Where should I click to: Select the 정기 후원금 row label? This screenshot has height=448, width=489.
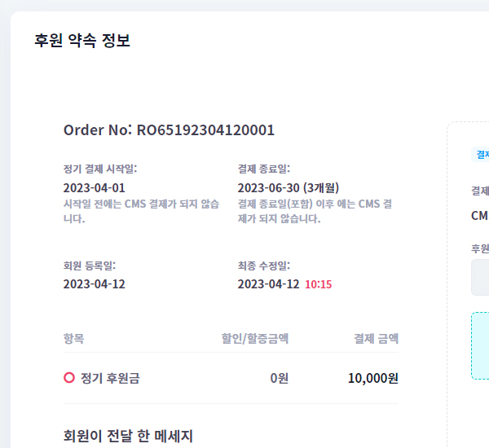(x=110, y=378)
